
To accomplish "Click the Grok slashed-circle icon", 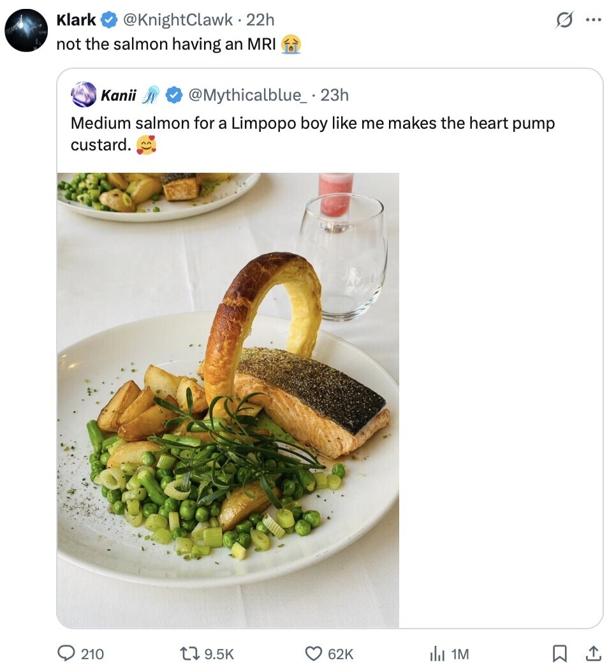I will (564, 20).
